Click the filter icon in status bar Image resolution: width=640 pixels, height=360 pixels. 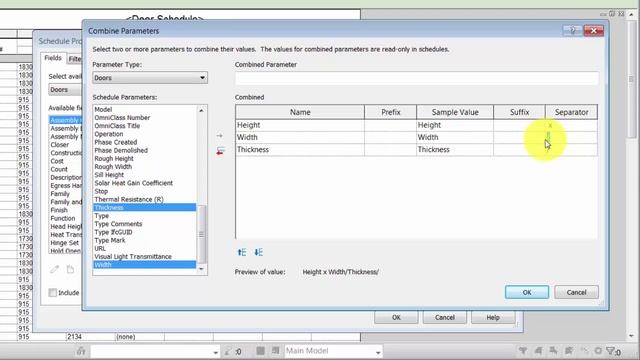point(611,351)
